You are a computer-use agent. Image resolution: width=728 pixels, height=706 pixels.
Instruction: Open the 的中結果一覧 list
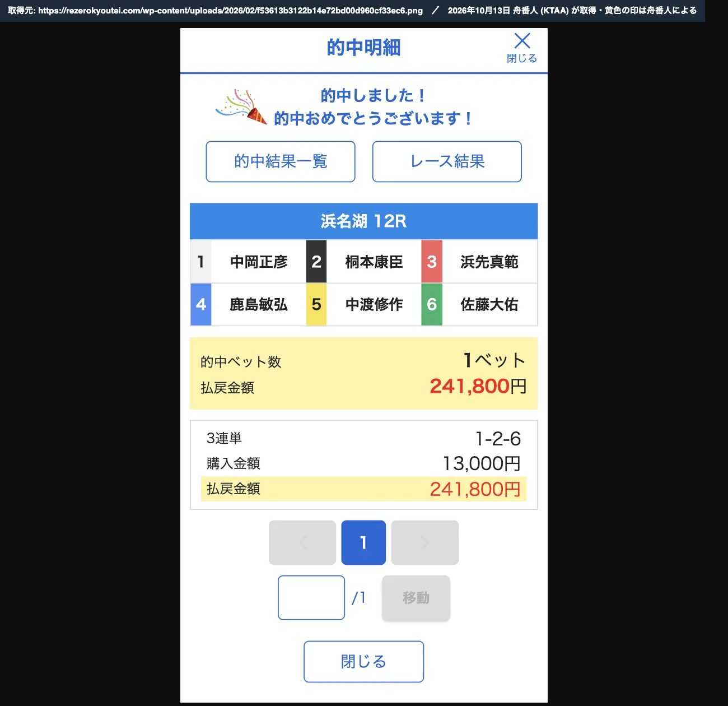[281, 161]
